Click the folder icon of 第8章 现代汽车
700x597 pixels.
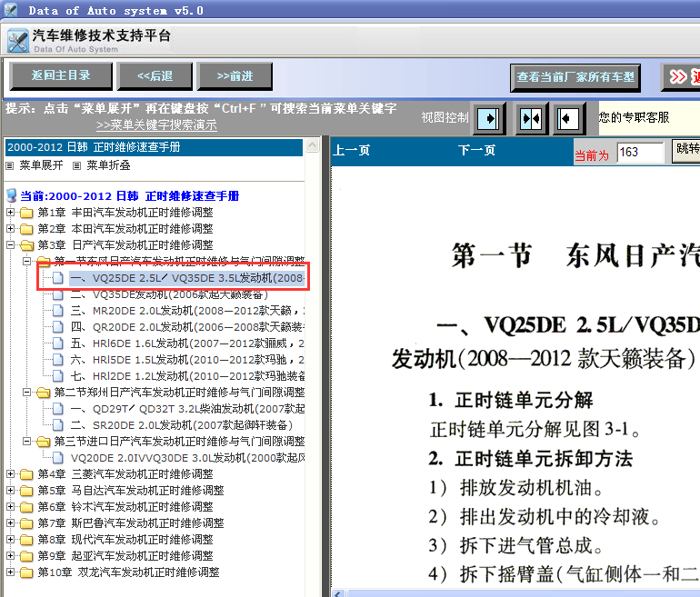26,540
